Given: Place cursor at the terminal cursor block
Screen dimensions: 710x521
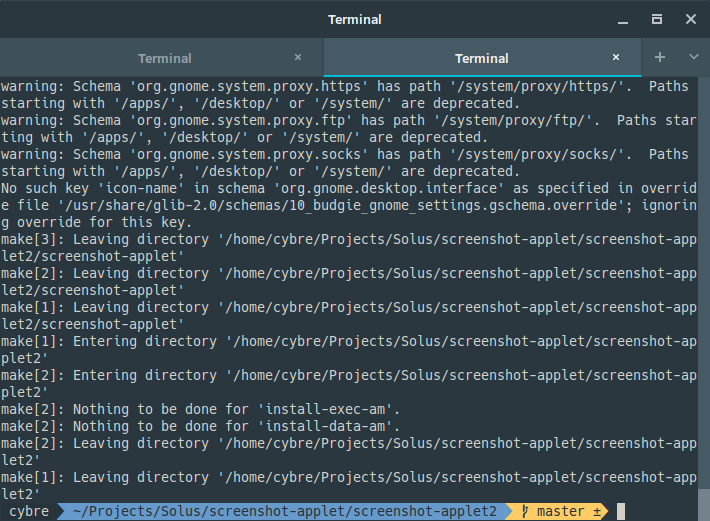Looking at the screenshot, I should [621, 511].
